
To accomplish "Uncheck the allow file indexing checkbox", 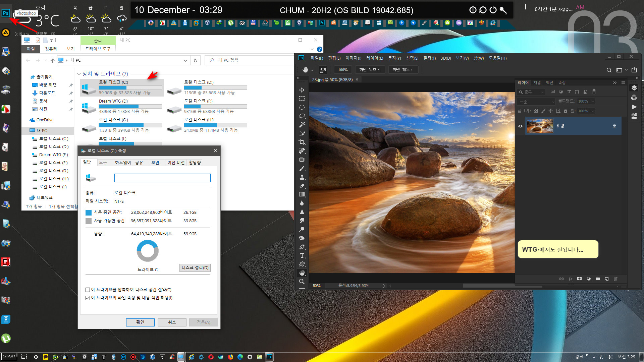I will point(88,298).
